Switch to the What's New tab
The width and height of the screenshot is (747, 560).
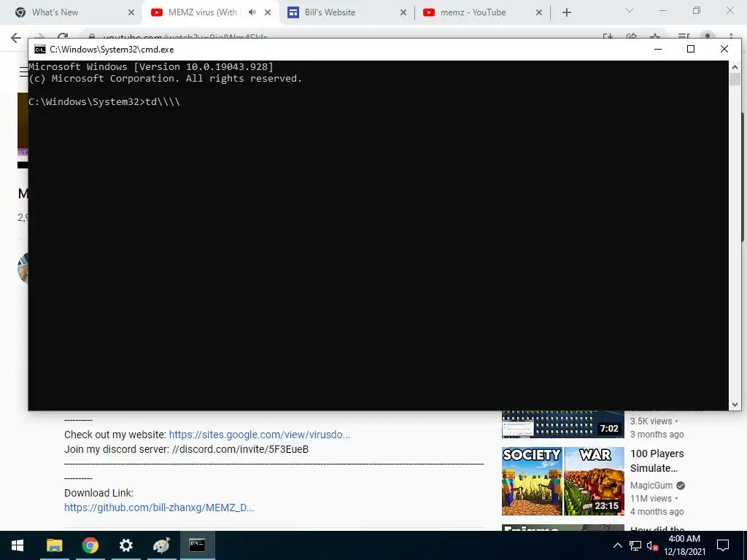tap(55, 12)
